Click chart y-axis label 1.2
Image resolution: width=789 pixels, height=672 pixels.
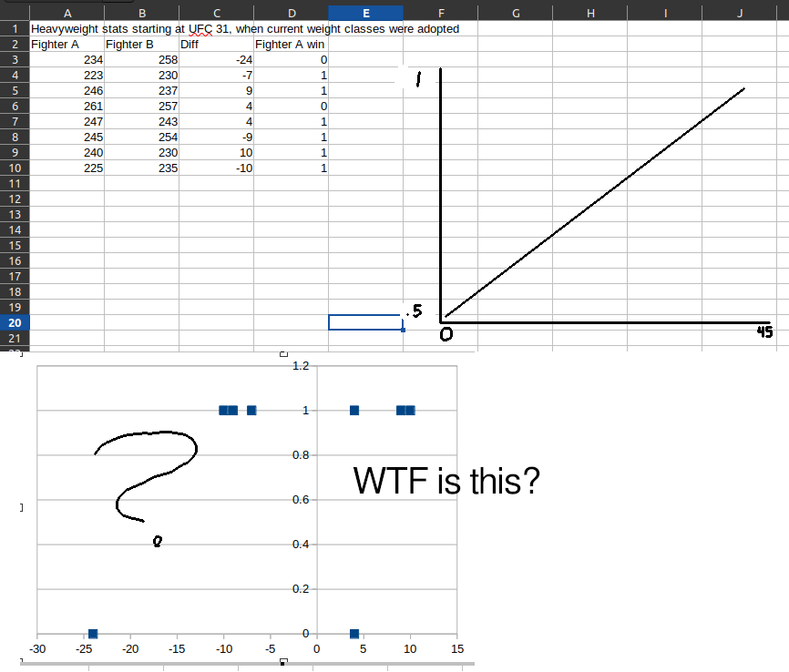(x=301, y=366)
